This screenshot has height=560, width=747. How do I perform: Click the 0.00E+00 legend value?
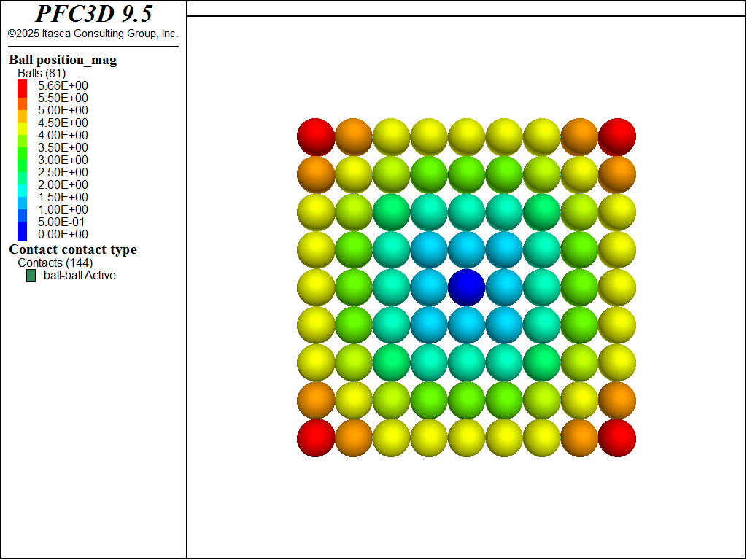point(63,234)
